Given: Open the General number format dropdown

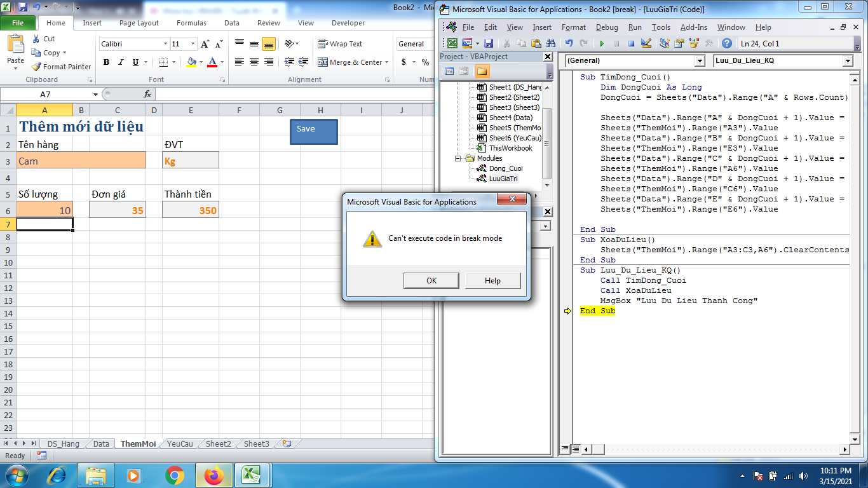Looking at the screenshot, I should 416,44.
